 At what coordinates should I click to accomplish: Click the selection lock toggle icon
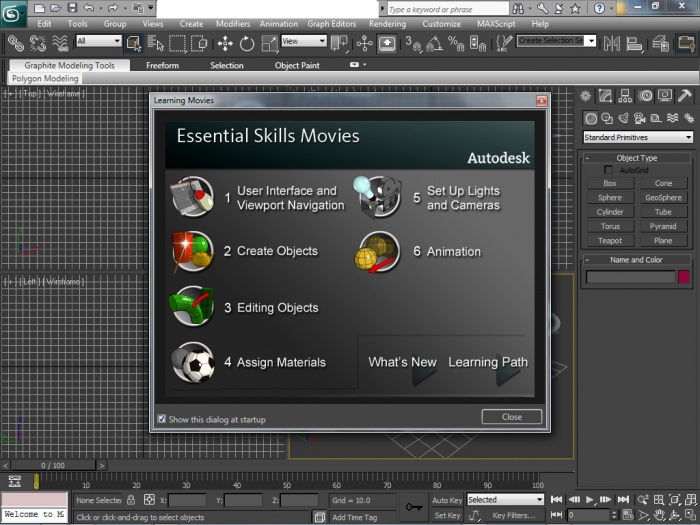[131, 499]
